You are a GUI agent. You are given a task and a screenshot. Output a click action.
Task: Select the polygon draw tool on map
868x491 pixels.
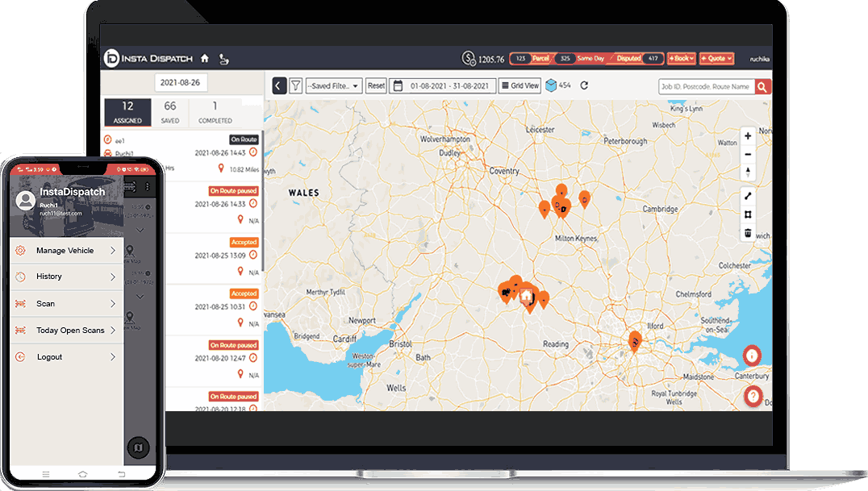click(748, 214)
